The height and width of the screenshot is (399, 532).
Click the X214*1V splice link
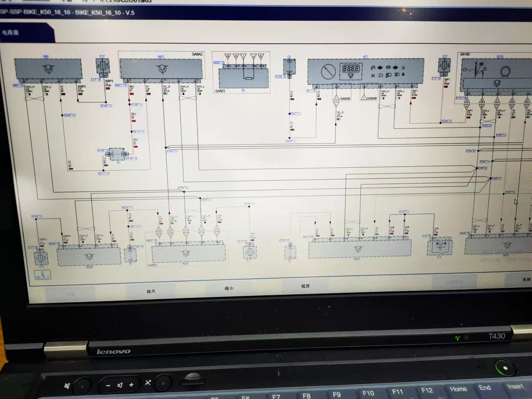coord(138,131)
